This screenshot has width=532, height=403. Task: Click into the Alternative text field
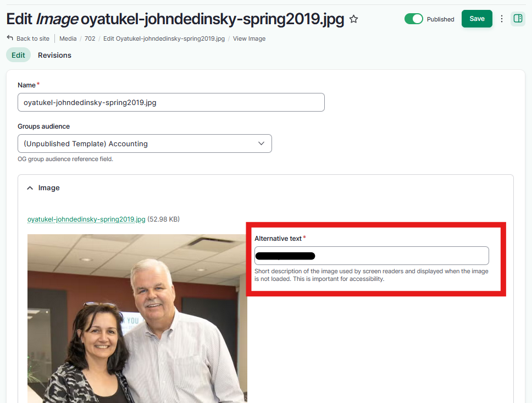coord(372,256)
